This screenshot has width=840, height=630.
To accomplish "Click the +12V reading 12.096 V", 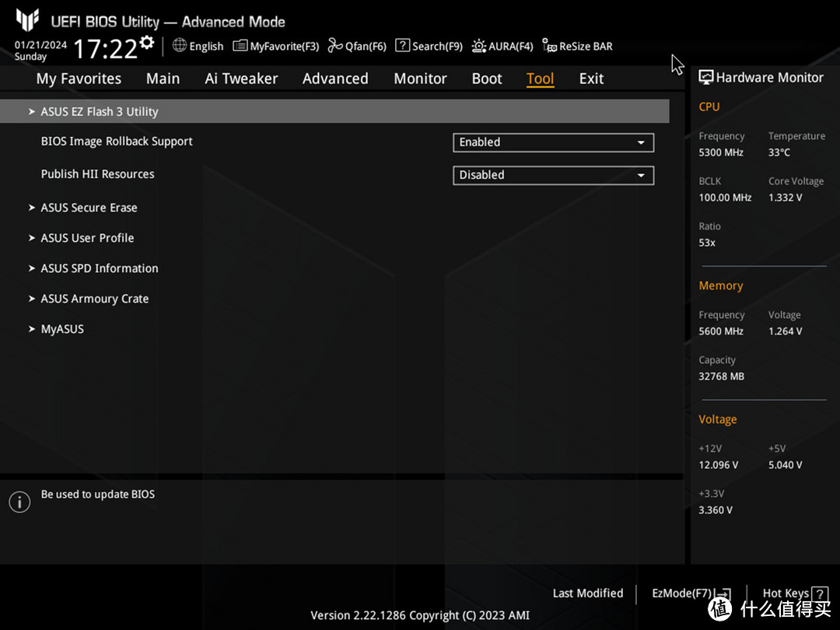I will [x=719, y=465].
